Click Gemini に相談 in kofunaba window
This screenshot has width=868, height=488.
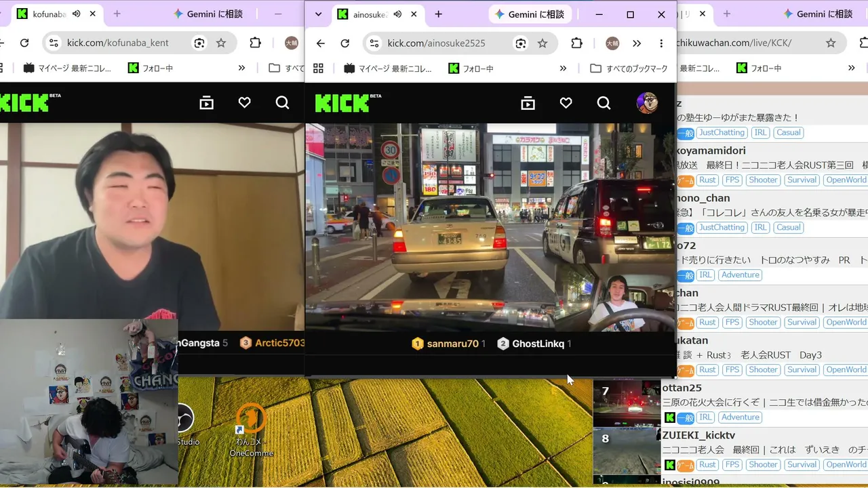209,14
